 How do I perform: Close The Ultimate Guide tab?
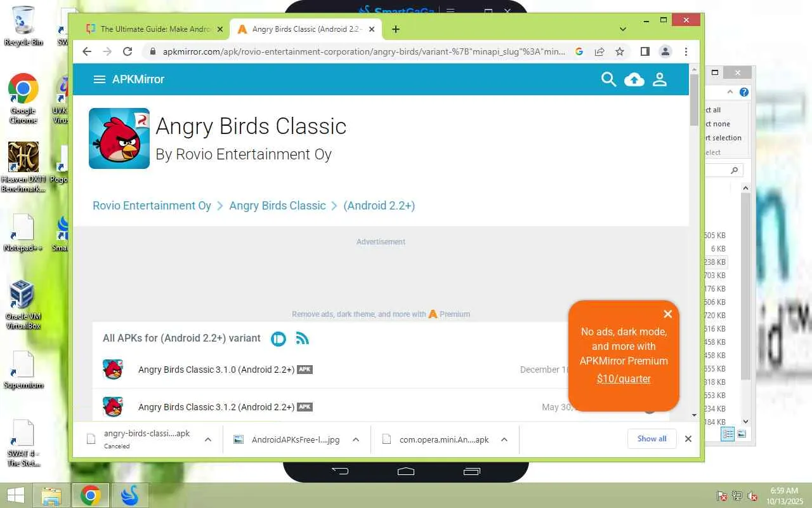(220, 29)
